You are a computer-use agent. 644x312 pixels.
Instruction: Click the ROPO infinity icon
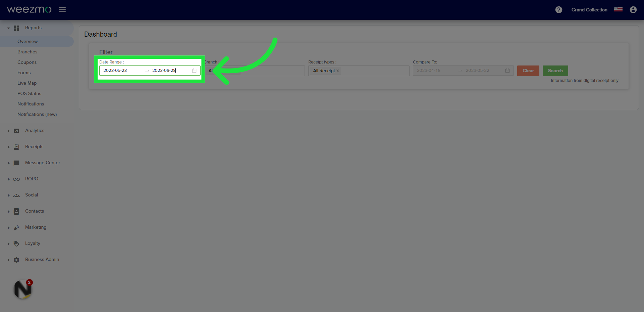tap(16, 179)
